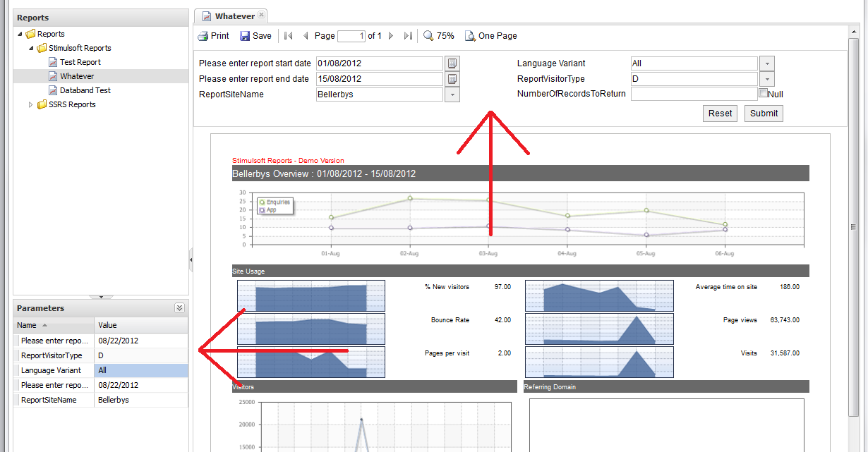
Task: Click the Visits value 31,587.00
Action: (785, 353)
